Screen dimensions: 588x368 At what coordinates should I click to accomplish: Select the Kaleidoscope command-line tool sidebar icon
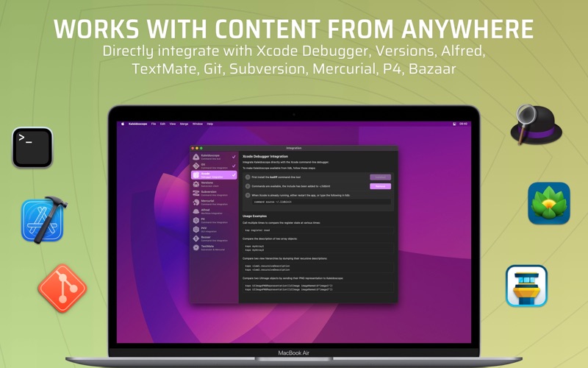(196, 157)
